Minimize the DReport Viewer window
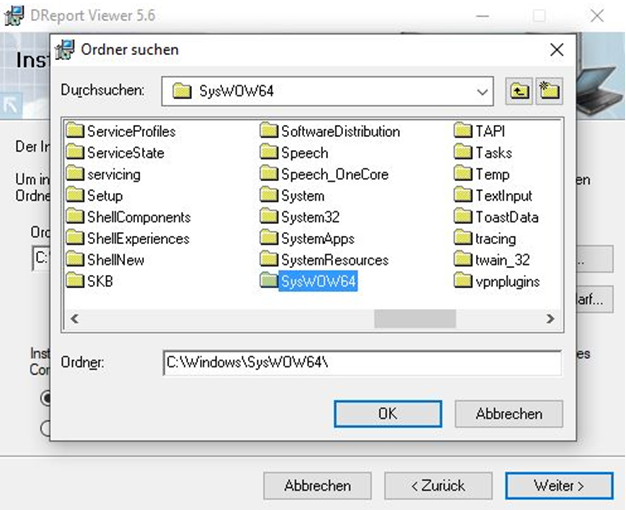 (x=483, y=16)
